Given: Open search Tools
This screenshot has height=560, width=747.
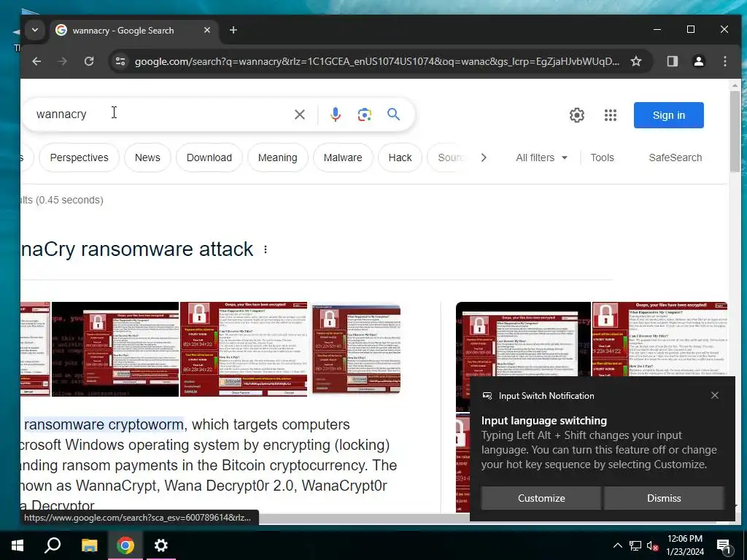Looking at the screenshot, I should point(602,157).
